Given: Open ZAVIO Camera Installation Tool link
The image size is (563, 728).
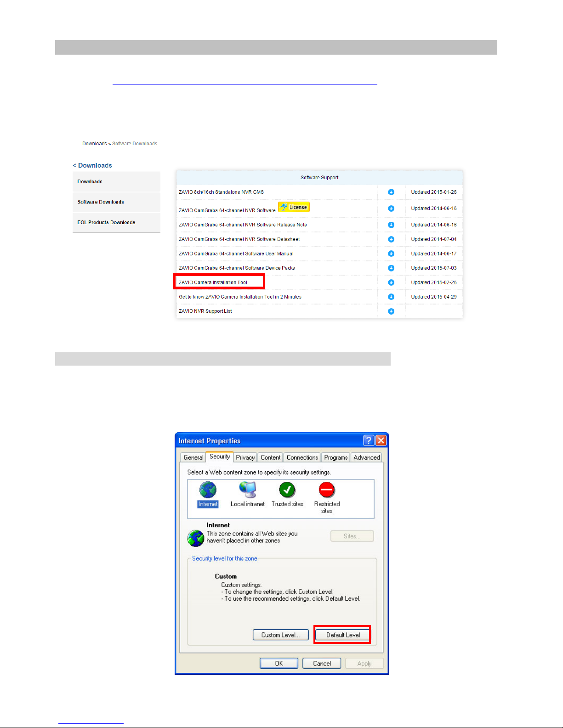Looking at the screenshot, I should click(213, 282).
